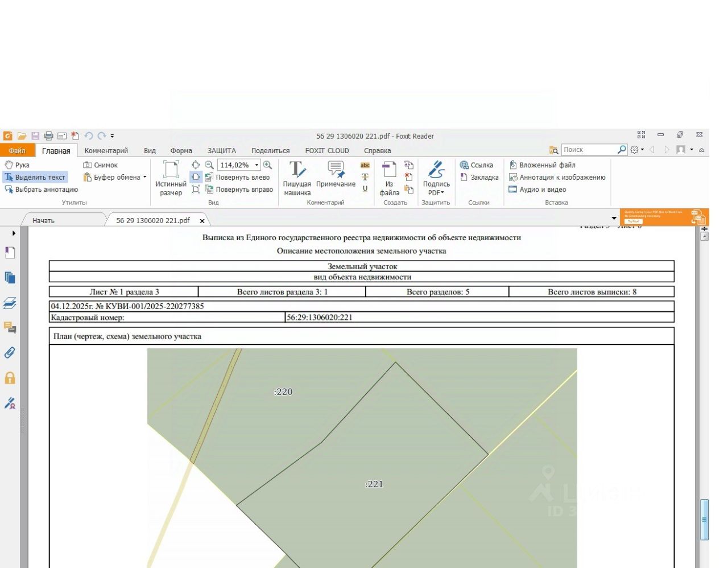Select the underline U text tool

[365, 189]
